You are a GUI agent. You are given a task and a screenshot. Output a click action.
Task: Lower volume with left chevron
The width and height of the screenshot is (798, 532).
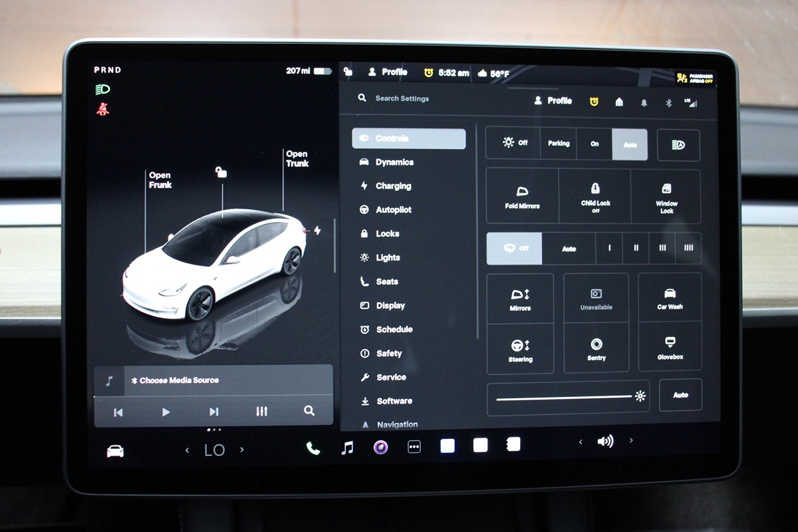581,442
